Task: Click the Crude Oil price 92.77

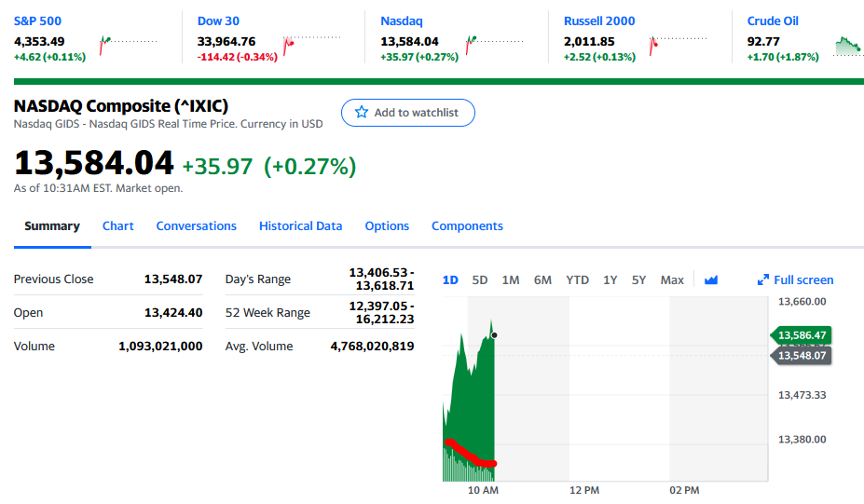Action: pyautogui.click(x=763, y=41)
